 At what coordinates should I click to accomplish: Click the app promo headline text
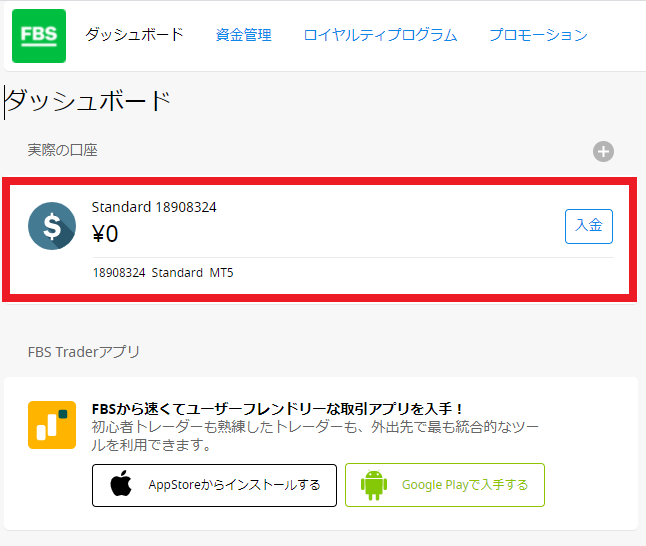point(277,409)
